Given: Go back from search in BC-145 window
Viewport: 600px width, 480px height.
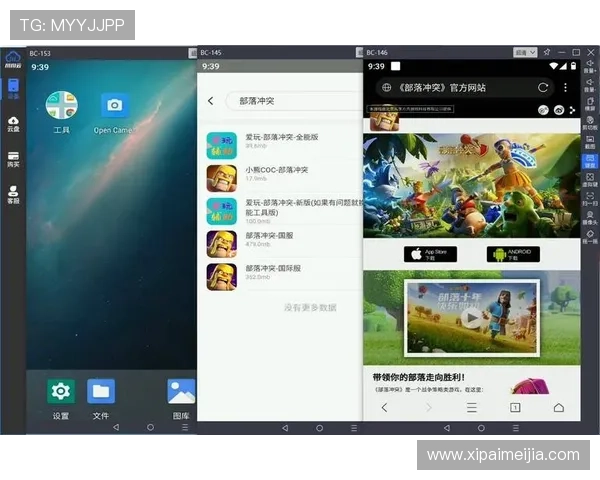Looking at the screenshot, I should click(x=210, y=101).
